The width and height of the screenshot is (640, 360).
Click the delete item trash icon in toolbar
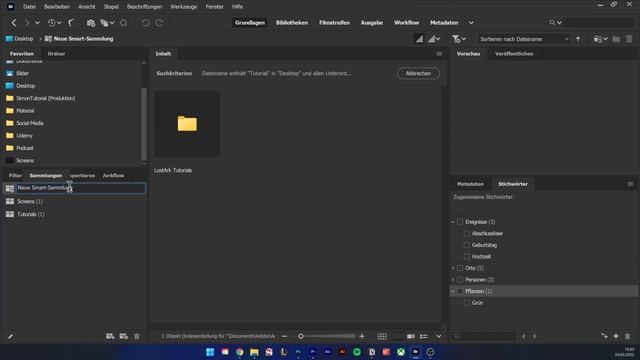click(629, 39)
